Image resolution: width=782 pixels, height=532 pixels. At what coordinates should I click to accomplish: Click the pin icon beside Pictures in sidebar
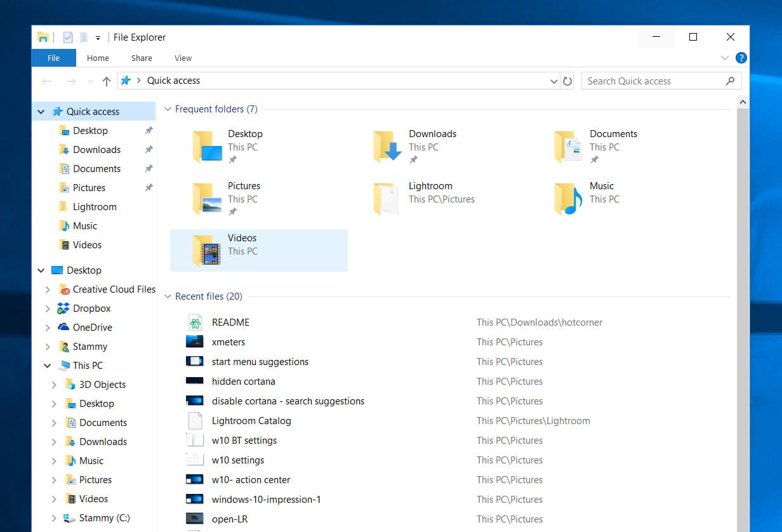point(149,188)
